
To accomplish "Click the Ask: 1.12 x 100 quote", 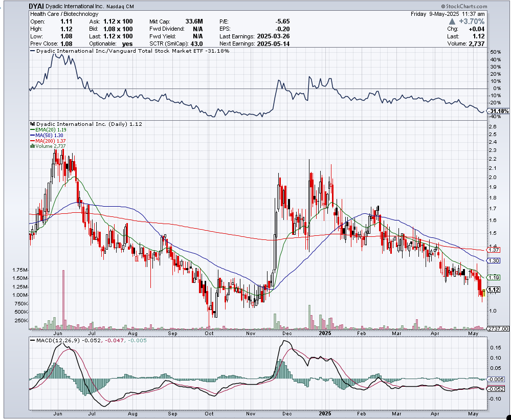I will (111, 21).
